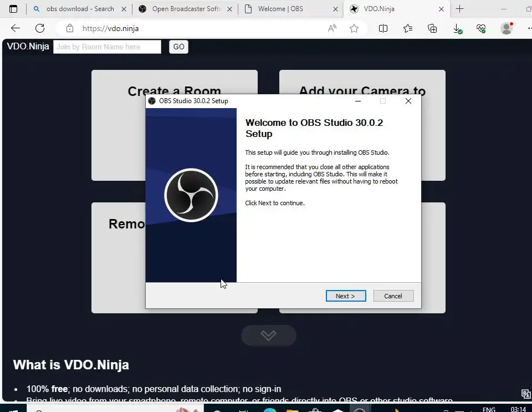The height and width of the screenshot is (412, 532).
Task: Go back to the previous page
Action: click(x=16, y=28)
